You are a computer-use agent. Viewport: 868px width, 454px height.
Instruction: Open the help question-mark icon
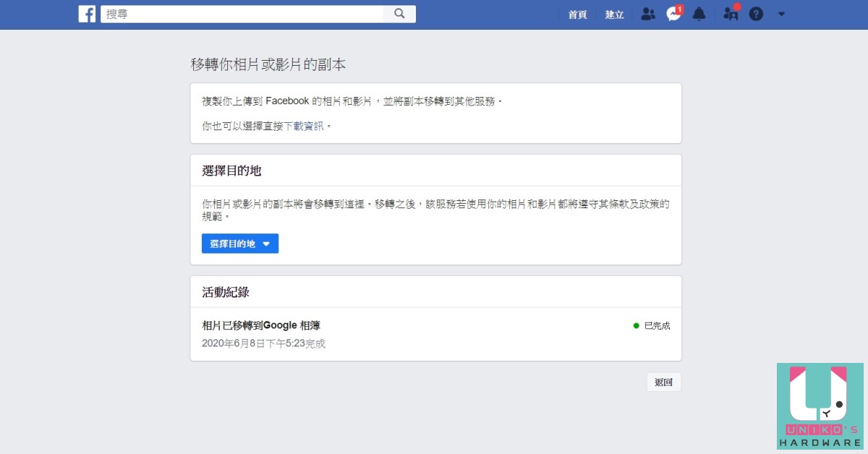[756, 14]
